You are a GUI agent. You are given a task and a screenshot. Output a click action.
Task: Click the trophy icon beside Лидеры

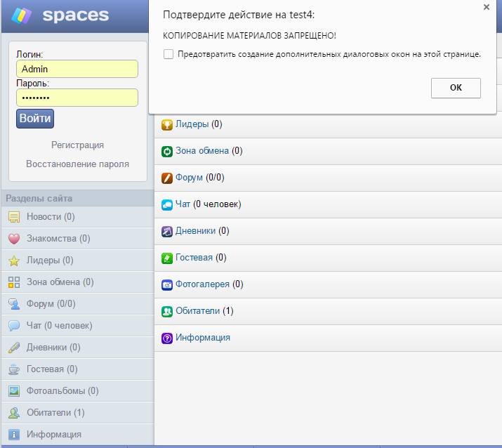click(x=167, y=125)
